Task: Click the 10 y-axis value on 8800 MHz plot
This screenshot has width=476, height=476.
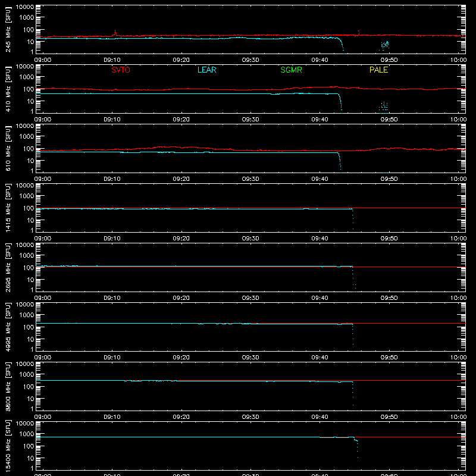Action: pos(31,399)
